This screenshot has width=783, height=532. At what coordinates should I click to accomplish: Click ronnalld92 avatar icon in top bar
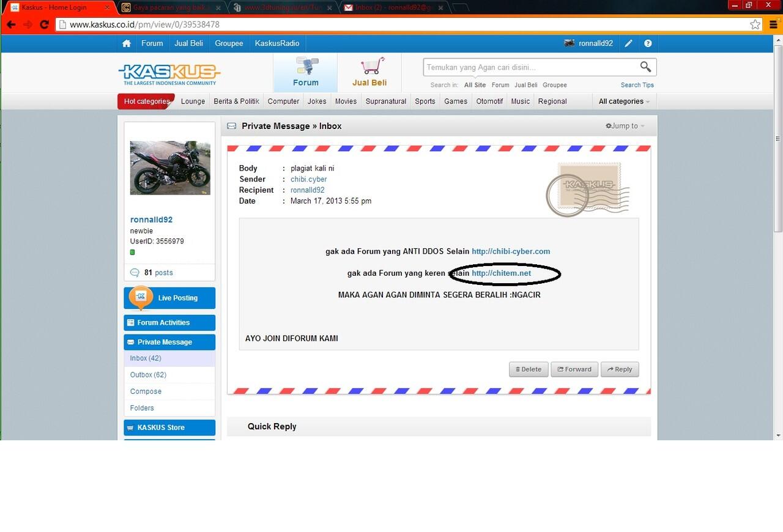coord(569,43)
